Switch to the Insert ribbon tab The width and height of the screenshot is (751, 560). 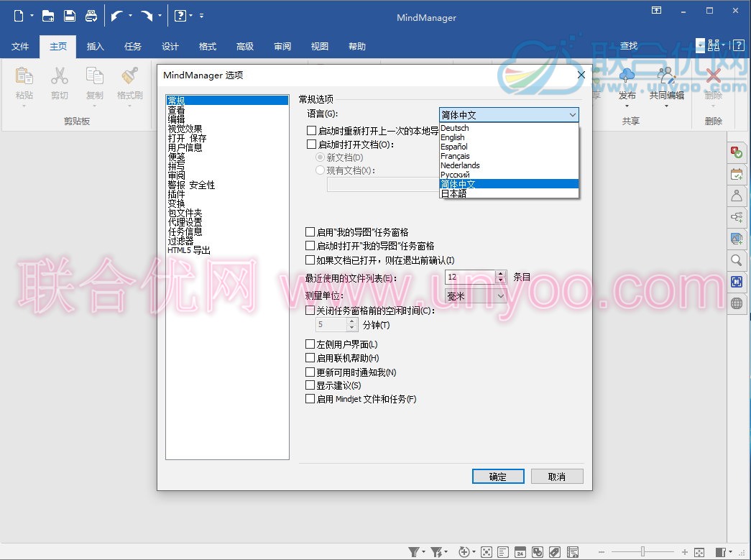click(95, 47)
